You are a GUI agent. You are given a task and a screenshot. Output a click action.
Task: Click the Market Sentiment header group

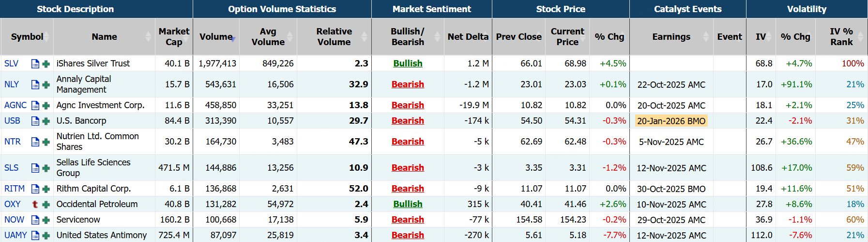pos(431,9)
